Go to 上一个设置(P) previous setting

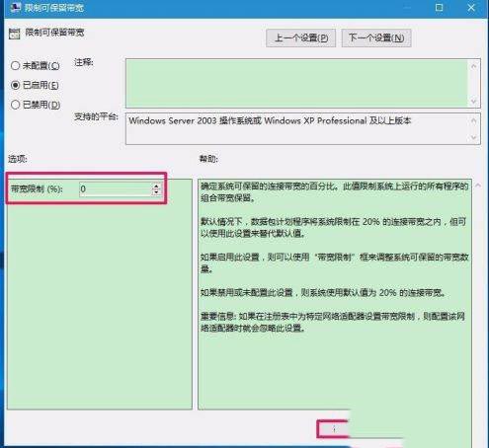(x=300, y=38)
